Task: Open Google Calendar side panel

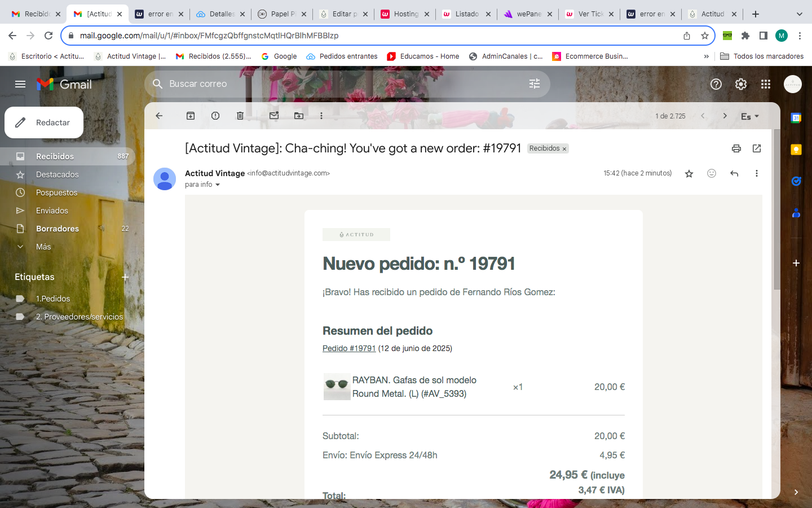Action: [796, 118]
